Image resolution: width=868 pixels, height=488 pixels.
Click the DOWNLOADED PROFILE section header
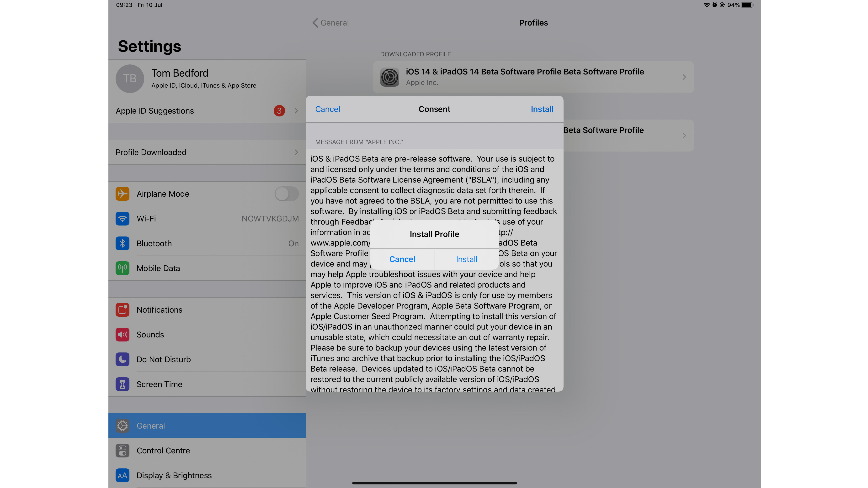415,54
